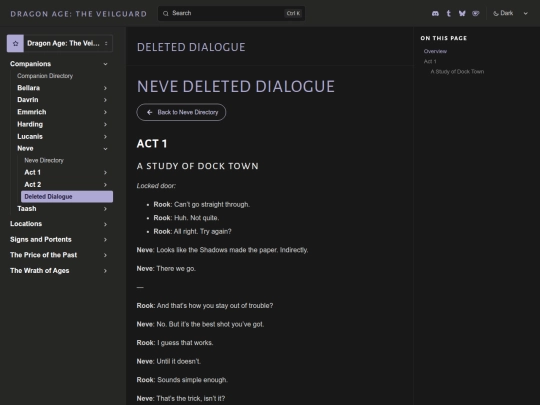540x405 pixels.
Task: Click the back arrow in the Neve Directory button
Action: coord(149,112)
